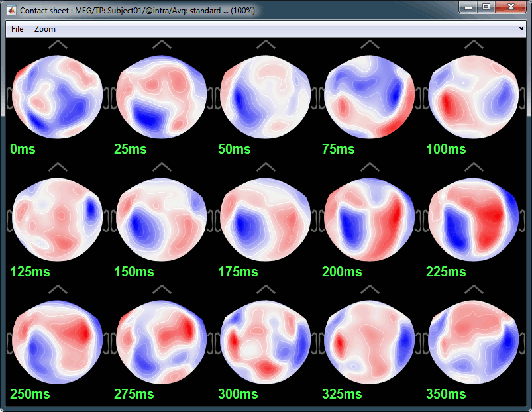Open the Zoom menu

click(45, 29)
